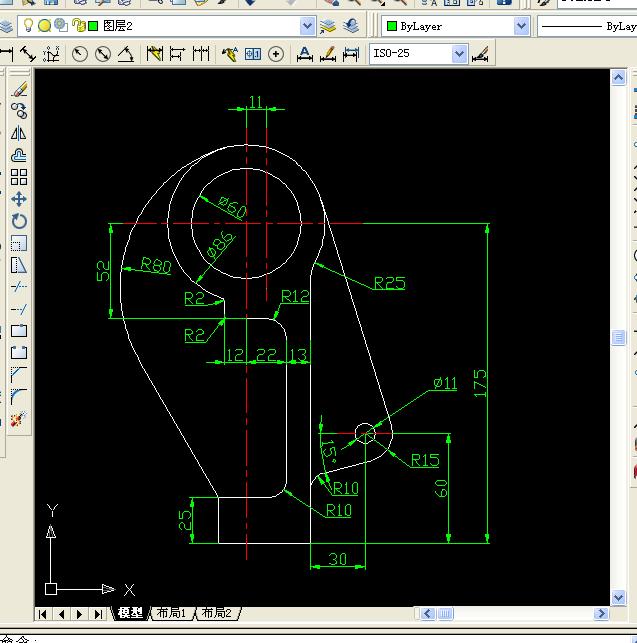Toggle viewport freeze icon for 图层2
637x643 pixels.
(61, 25)
